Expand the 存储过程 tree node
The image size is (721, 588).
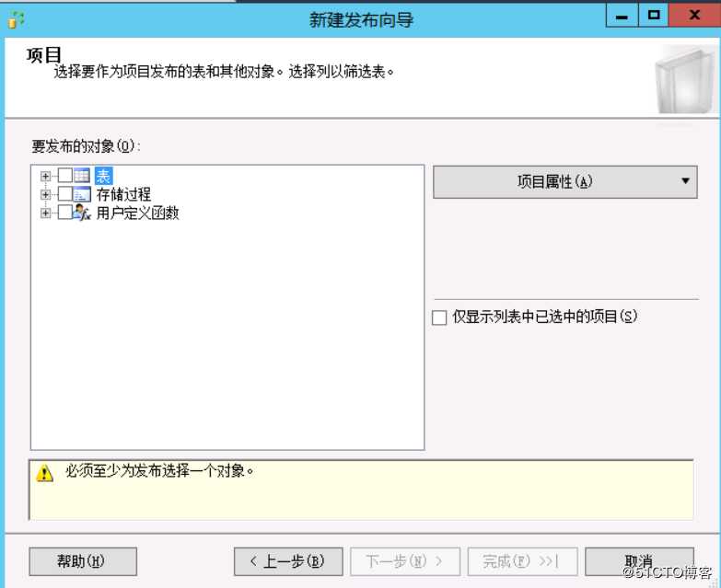[x=45, y=195]
